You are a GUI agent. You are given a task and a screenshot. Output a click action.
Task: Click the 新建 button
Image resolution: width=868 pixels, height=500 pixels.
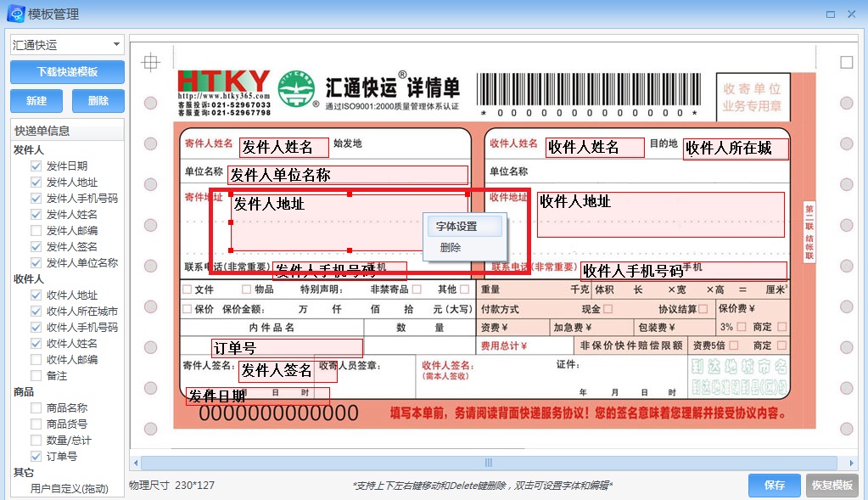click(36, 101)
